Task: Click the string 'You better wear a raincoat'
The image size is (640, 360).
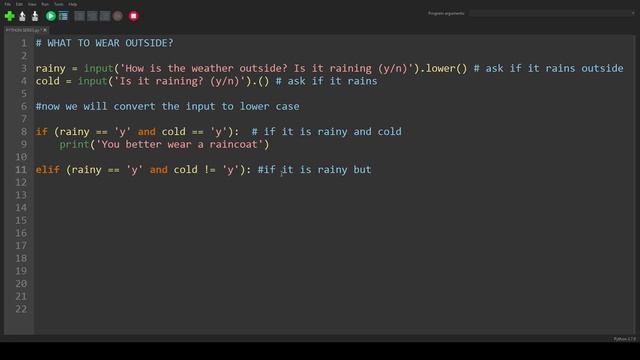Action: click(x=180, y=144)
